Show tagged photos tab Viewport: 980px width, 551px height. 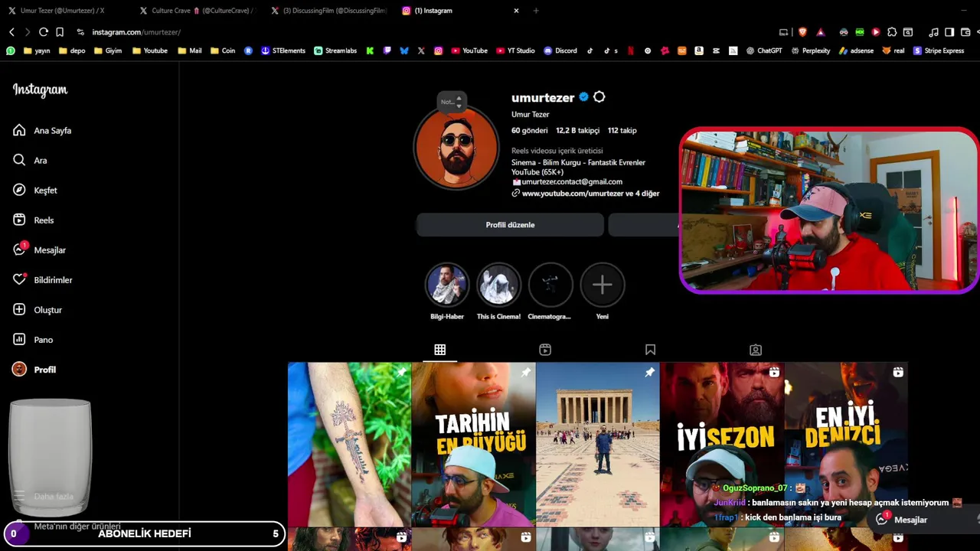click(756, 350)
